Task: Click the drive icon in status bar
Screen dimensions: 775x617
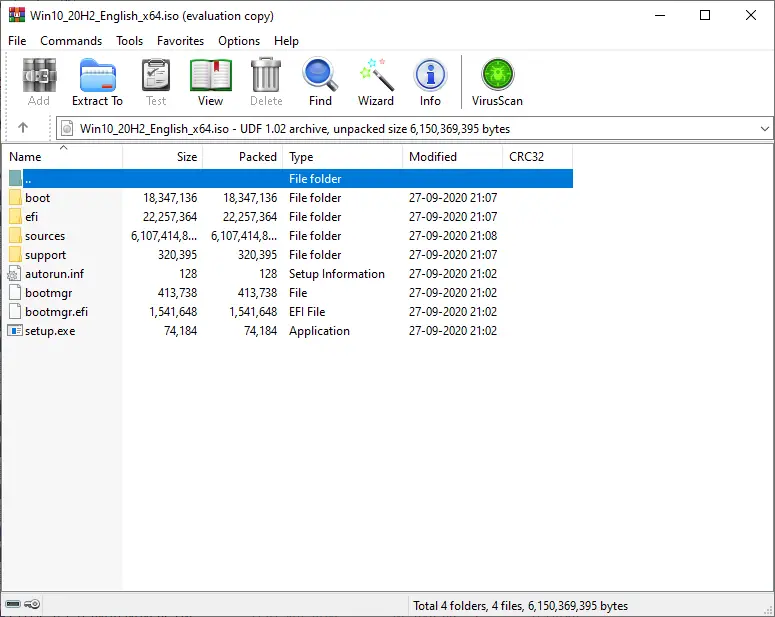Action: (13, 605)
